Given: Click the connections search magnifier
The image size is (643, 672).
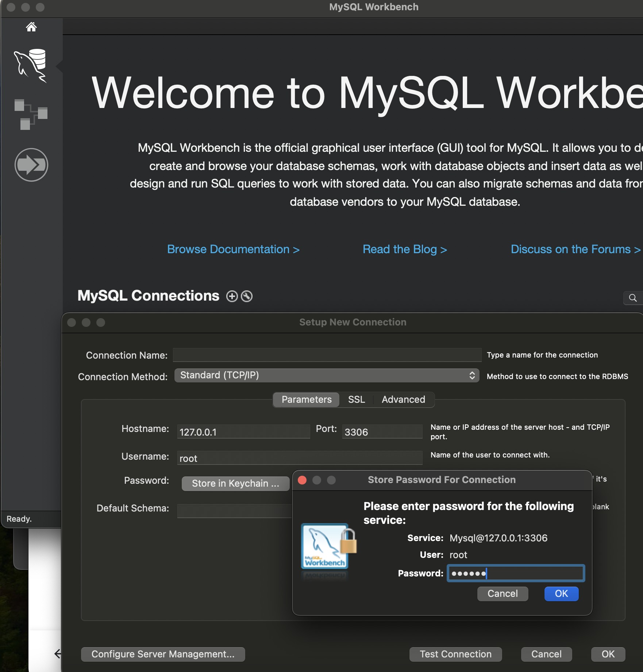Looking at the screenshot, I should coord(633,298).
